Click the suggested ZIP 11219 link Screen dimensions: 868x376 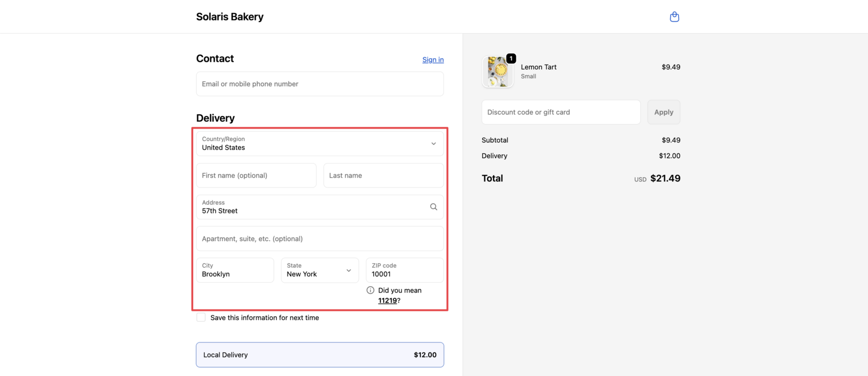387,301
